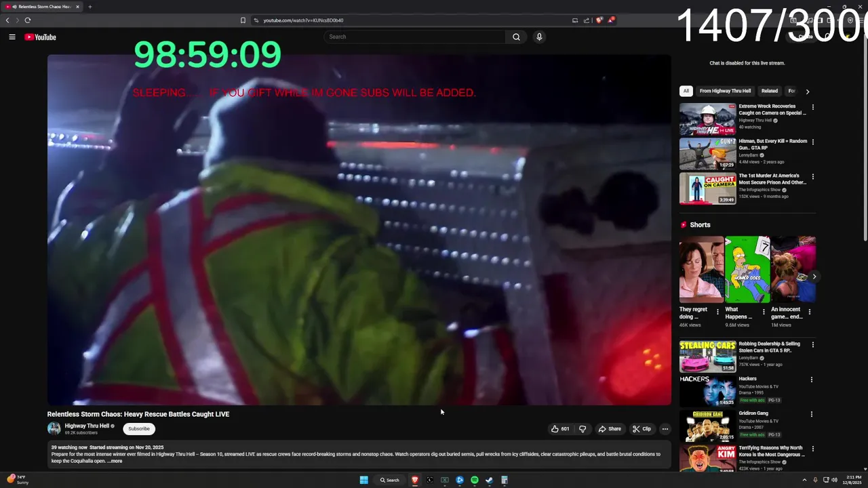This screenshot has height=488, width=868.
Task: Share the video
Action: (610, 429)
